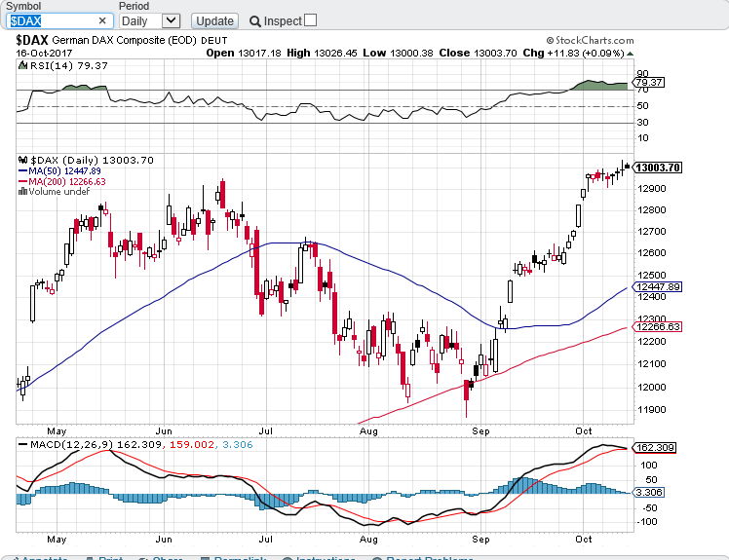This screenshot has width=729, height=560.
Task: Click the Period dropdown arrow button
Action: click(172, 20)
